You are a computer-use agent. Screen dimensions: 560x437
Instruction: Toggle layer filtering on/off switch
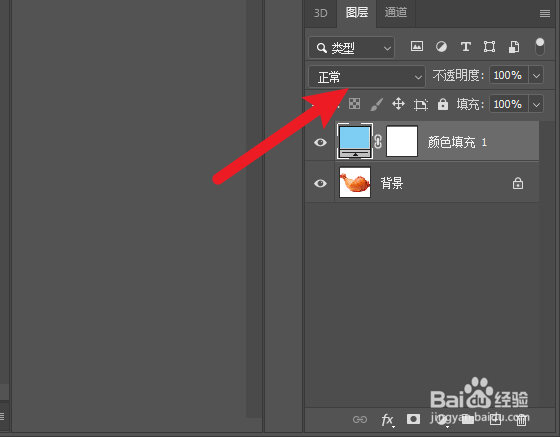tap(540, 47)
